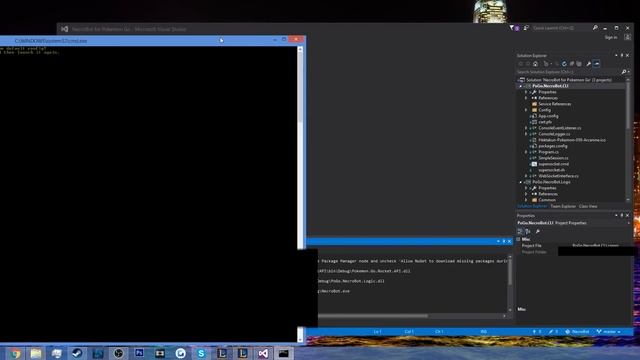Click the Back arrow icon in Solution Explorer
Screen dimensions: 640x360
(520, 64)
